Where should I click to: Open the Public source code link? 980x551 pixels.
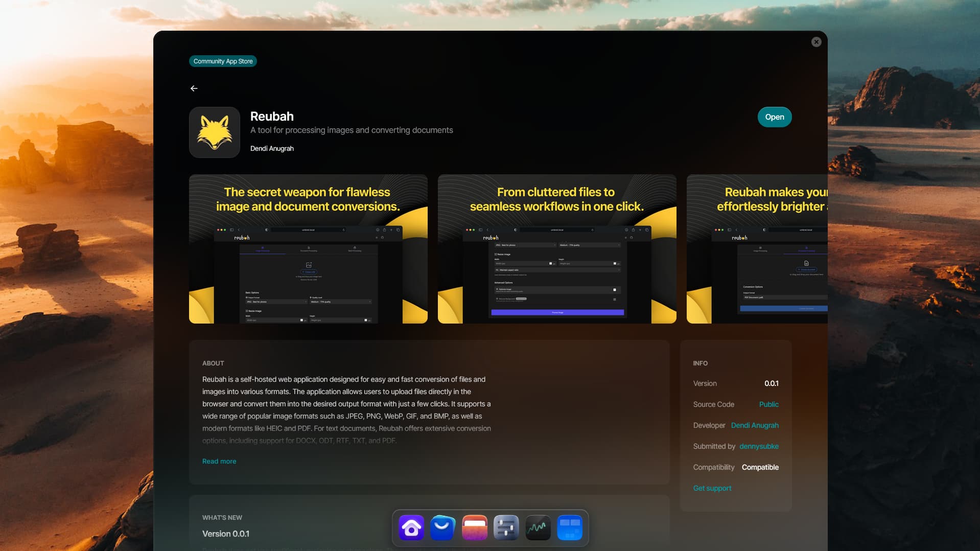(x=768, y=404)
